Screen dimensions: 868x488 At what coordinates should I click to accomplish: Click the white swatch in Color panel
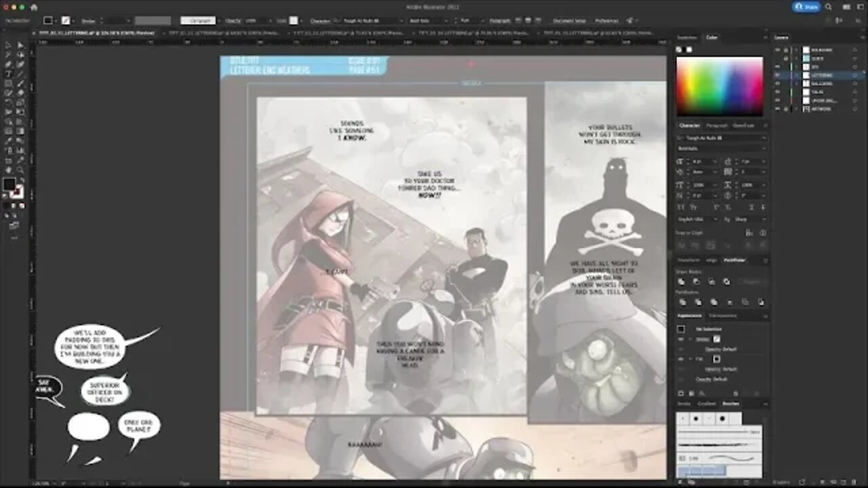click(689, 49)
